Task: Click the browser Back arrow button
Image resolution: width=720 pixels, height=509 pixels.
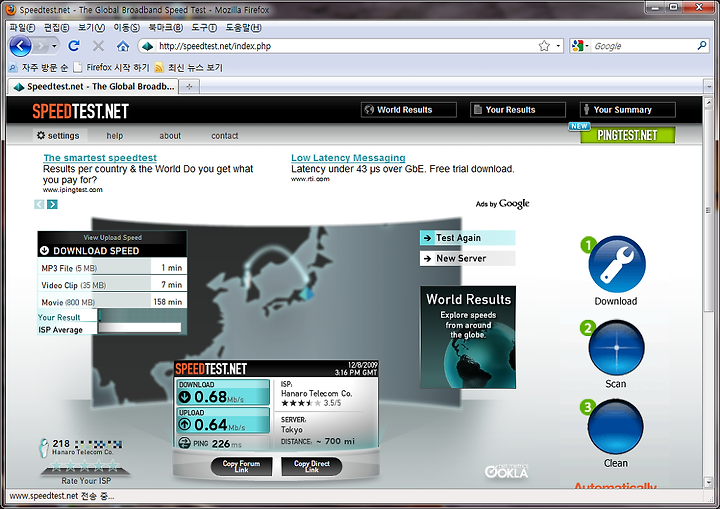Action: [x=20, y=46]
